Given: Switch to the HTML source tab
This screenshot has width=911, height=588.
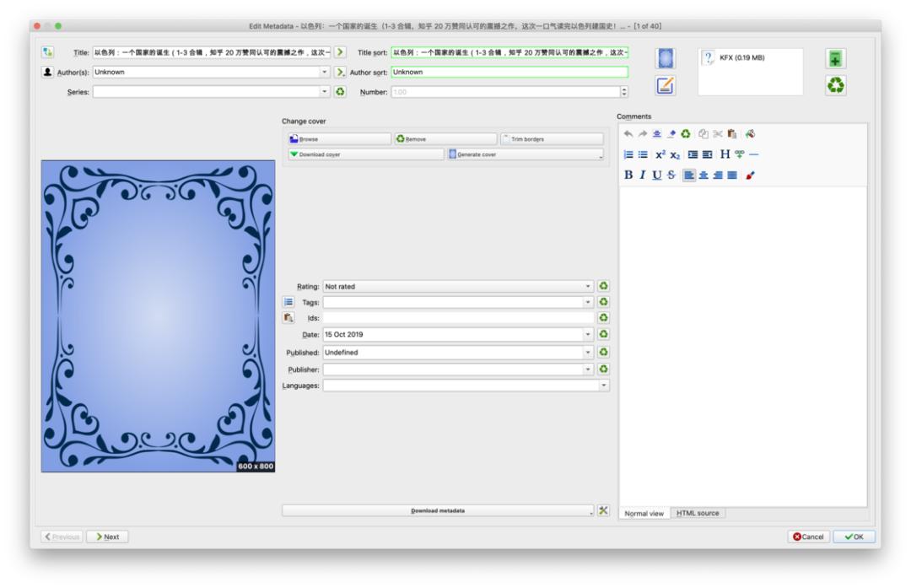Looking at the screenshot, I should [698, 513].
